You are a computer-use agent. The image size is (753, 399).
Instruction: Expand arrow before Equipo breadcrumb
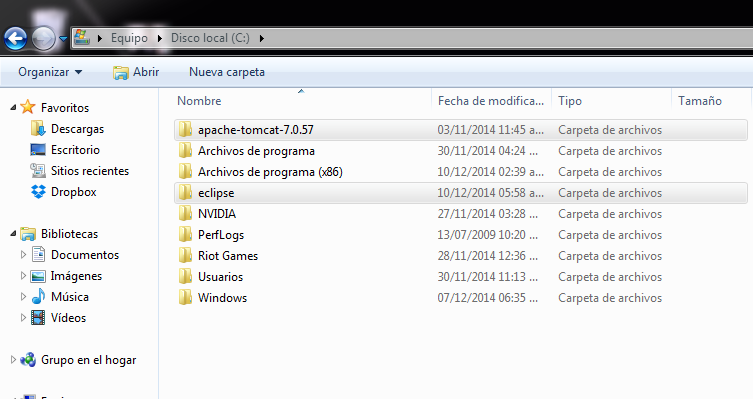point(100,38)
